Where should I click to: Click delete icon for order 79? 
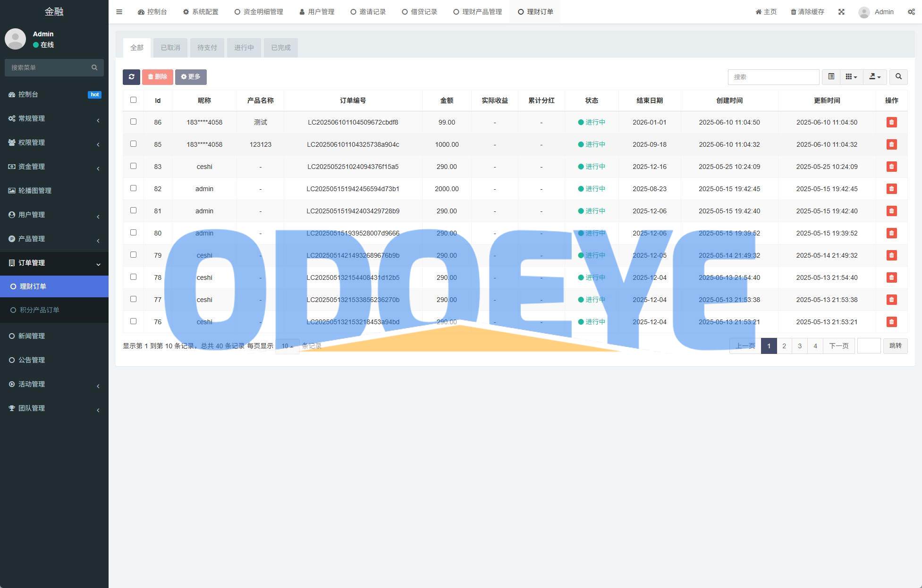891,255
